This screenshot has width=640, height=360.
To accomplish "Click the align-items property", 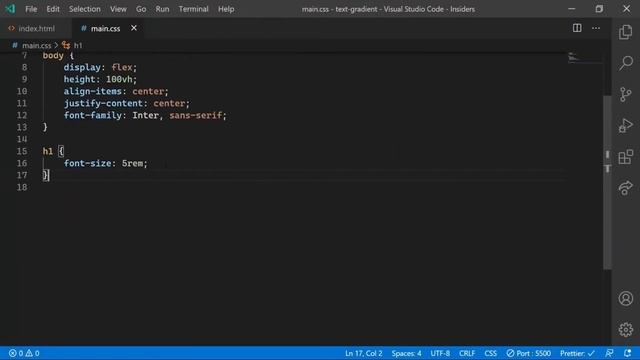I will point(93,91).
